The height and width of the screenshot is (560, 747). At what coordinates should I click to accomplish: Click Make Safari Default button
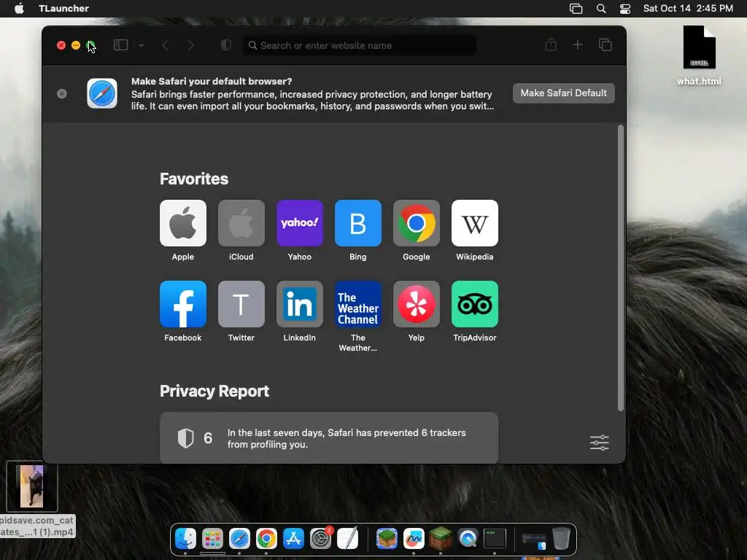click(x=564, y=93)
